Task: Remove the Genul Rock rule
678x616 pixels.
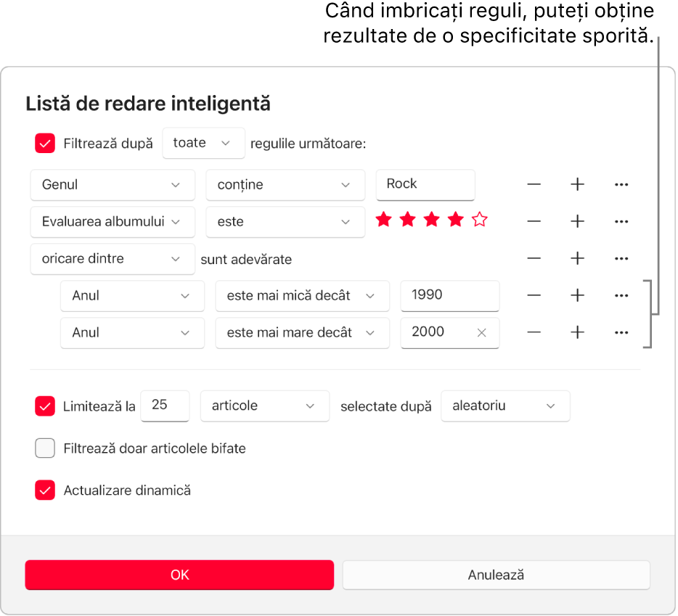Action: tap(534, 185)
